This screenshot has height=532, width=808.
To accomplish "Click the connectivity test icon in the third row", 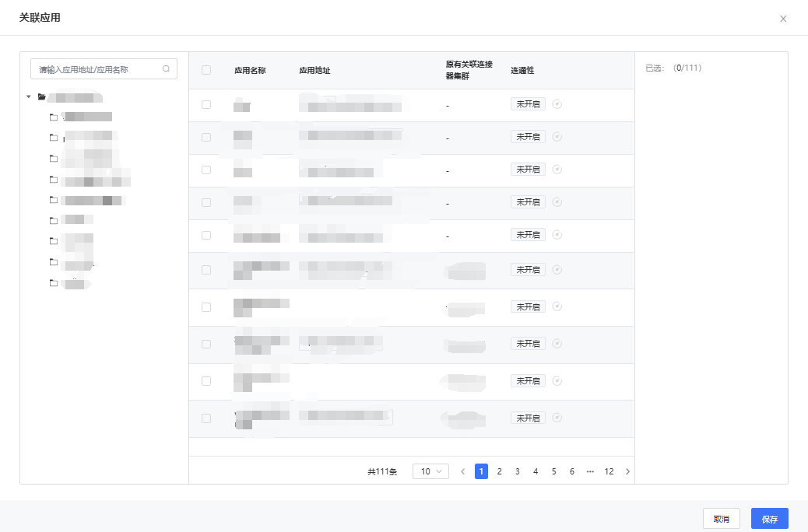I will (x=557, y=170).
